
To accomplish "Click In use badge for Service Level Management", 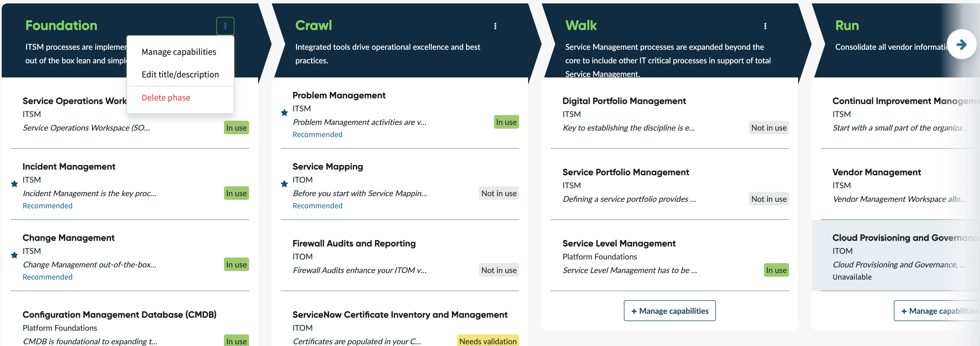I will tap(776, 270).
